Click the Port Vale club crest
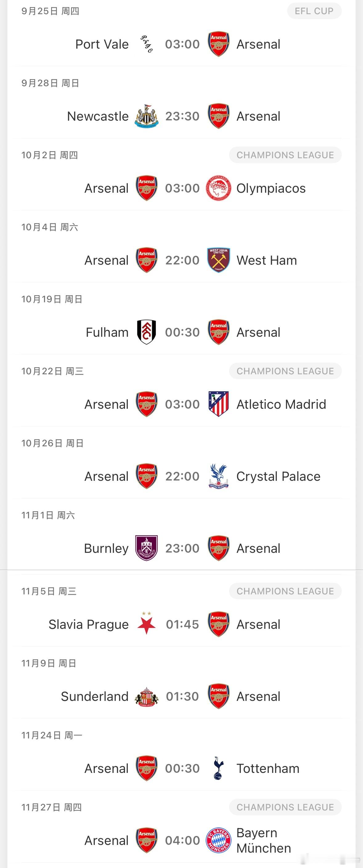The height and width of the screenshot is (868, 363). point(146,44)
